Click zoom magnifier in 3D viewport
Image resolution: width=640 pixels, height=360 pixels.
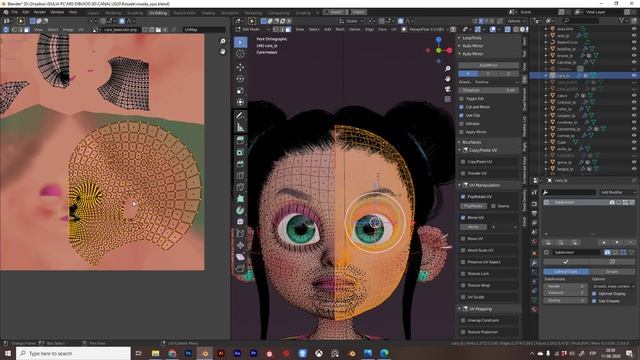click(448, 69)
